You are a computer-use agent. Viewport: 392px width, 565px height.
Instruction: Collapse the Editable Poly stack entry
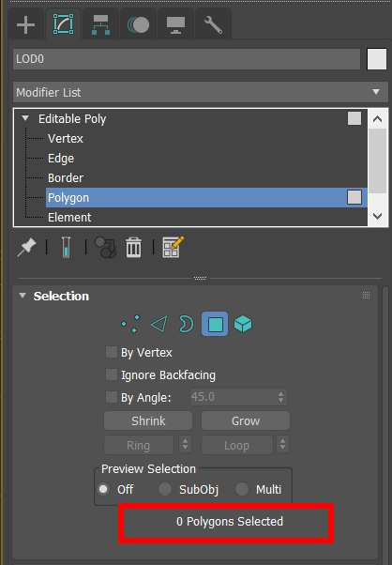25,118
